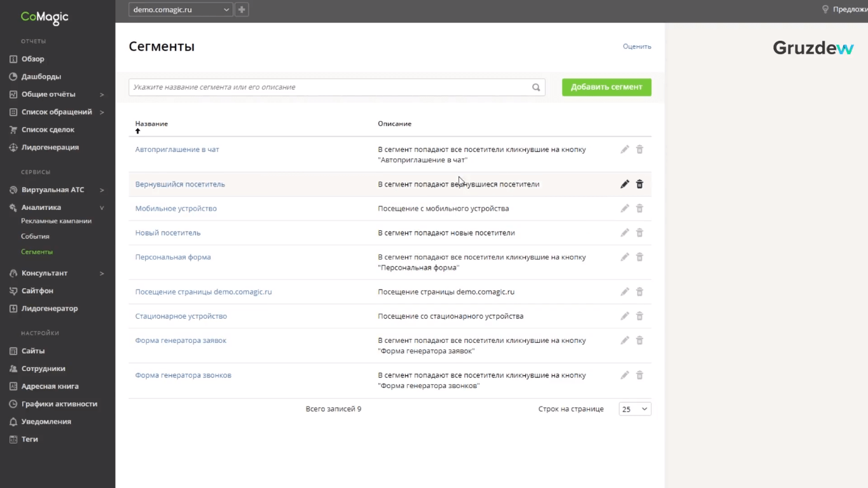Edit the Новый посетитель segment
This screenshot has height=488, width=868.
(x=624, y=232)
